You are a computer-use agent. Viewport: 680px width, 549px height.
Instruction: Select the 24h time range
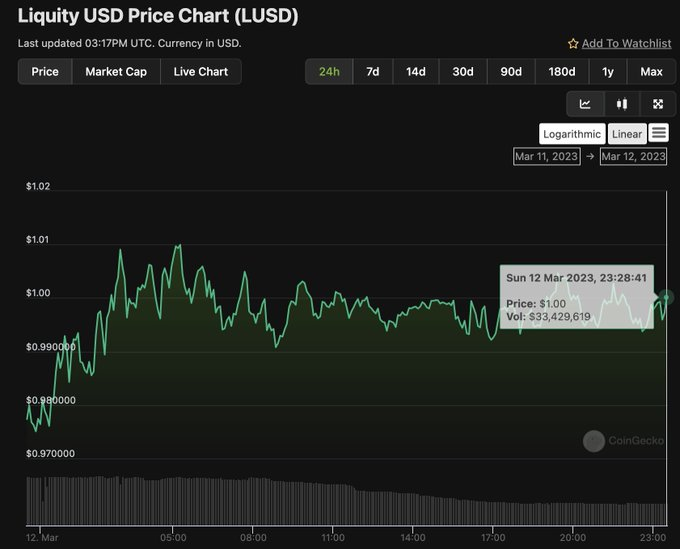click(x=328, y=72)
